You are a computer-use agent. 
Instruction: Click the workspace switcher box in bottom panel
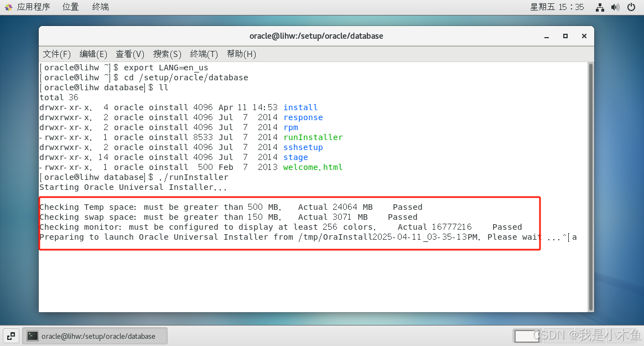(527, 336)
